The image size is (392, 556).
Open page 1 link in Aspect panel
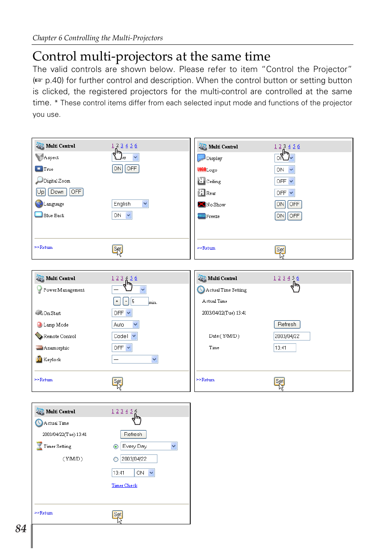(113, 146)
